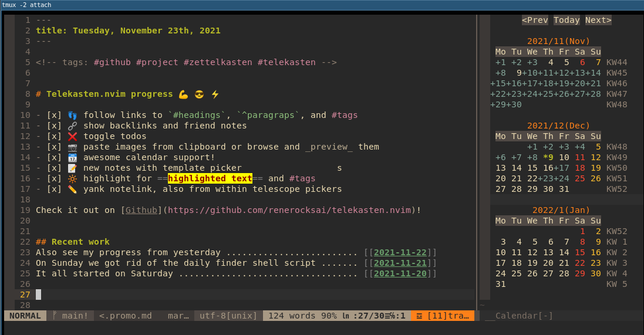Click the Calendar[-] buffer name in the statusline
The width and height of the screenshot is (644, 335).
tap(524, 316)
